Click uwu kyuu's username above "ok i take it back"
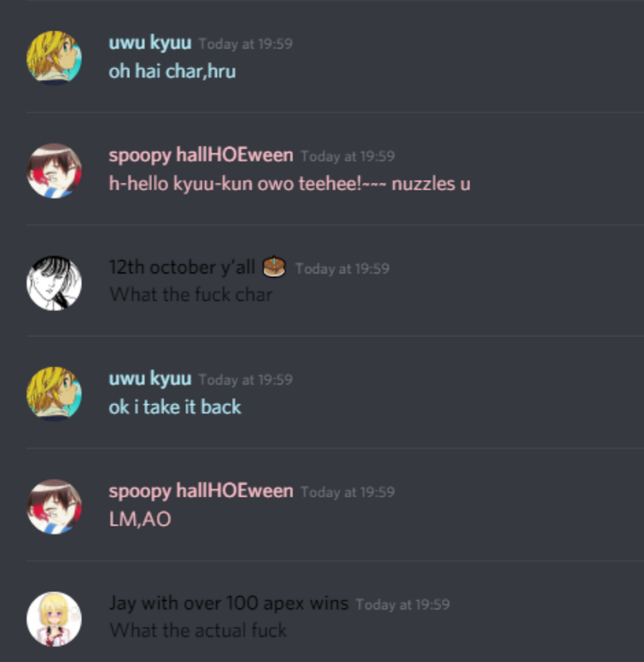Image resolution: width=644 pixels, height=662 pixels. tap(150, 379)
